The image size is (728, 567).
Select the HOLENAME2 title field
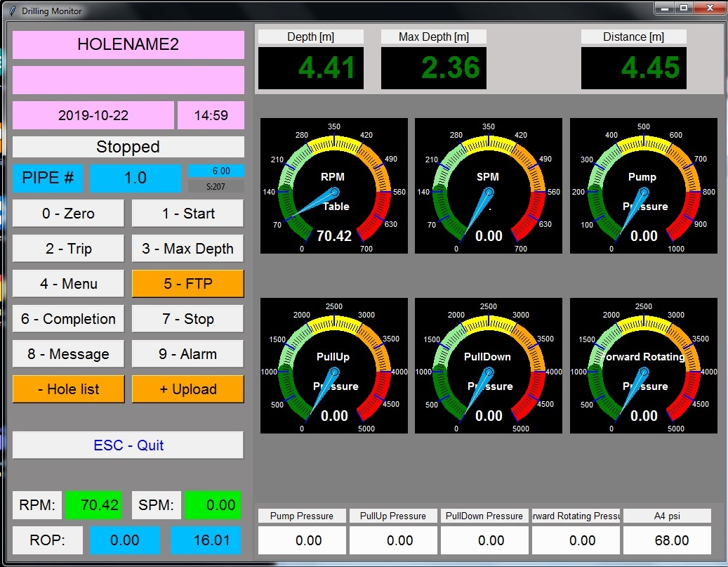[128, 45]
